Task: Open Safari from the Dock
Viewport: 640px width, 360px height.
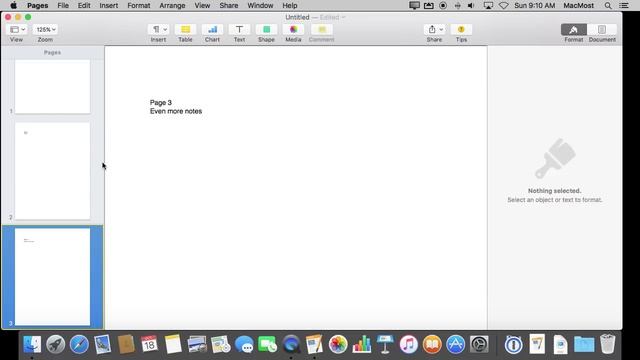Action: (79, 344)
